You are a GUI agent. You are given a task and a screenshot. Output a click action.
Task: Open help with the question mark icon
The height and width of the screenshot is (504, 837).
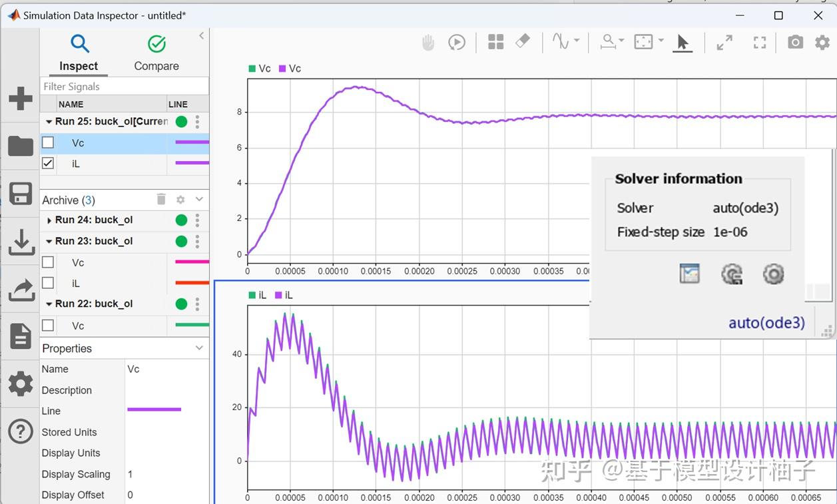point(21,431)
